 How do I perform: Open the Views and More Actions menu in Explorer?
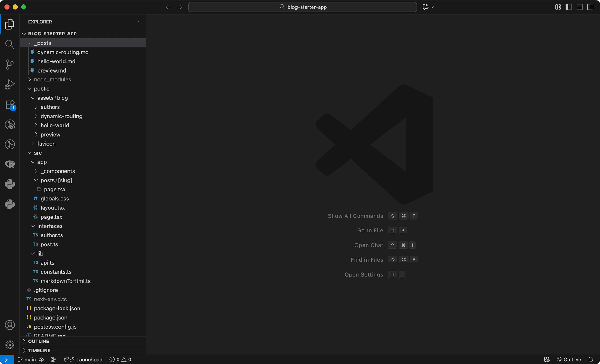pyautogui.click(x=136, y=22)
